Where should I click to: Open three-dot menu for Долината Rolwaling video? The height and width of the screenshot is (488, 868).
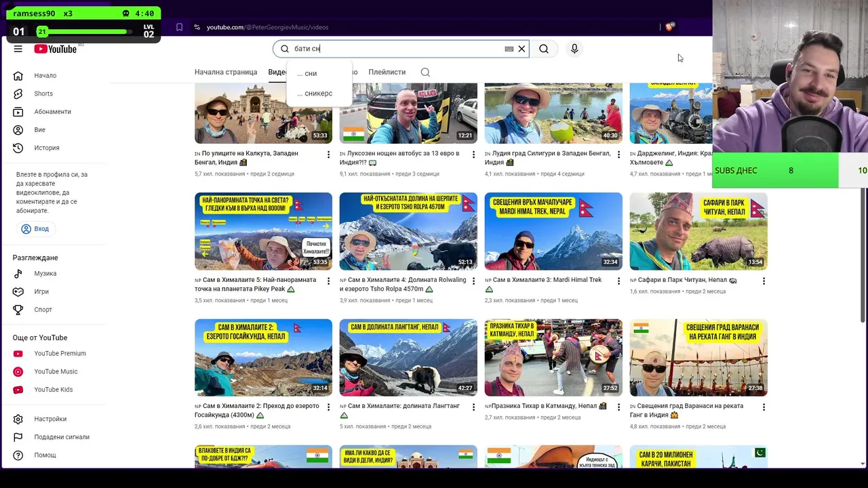coord(473,281)
